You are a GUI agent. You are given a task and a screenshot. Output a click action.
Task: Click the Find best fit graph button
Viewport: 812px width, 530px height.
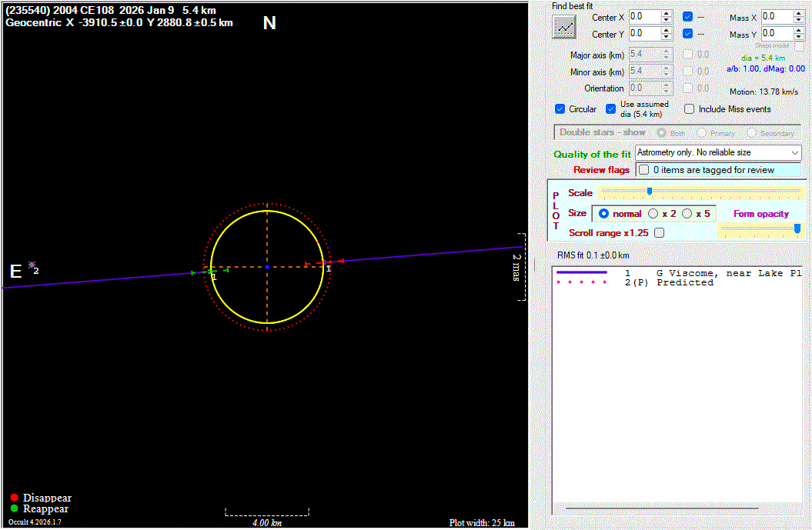pyautogui.click(x=564, y=27)
